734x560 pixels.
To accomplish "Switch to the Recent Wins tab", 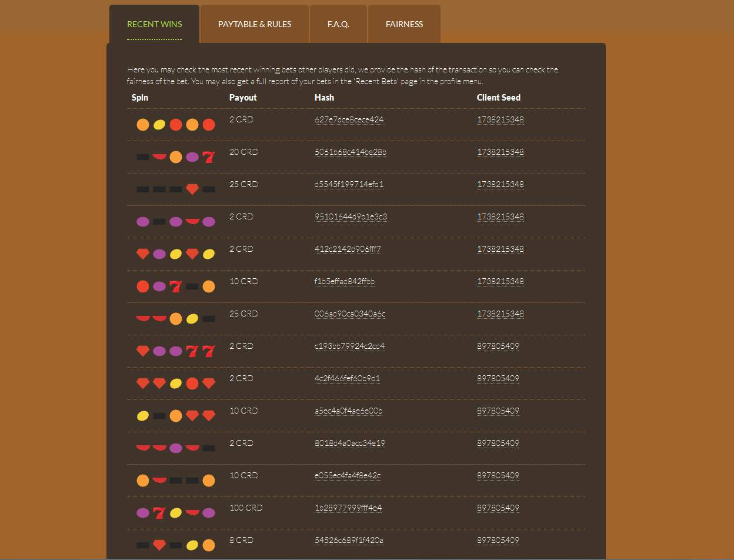I will coord(155,24).
